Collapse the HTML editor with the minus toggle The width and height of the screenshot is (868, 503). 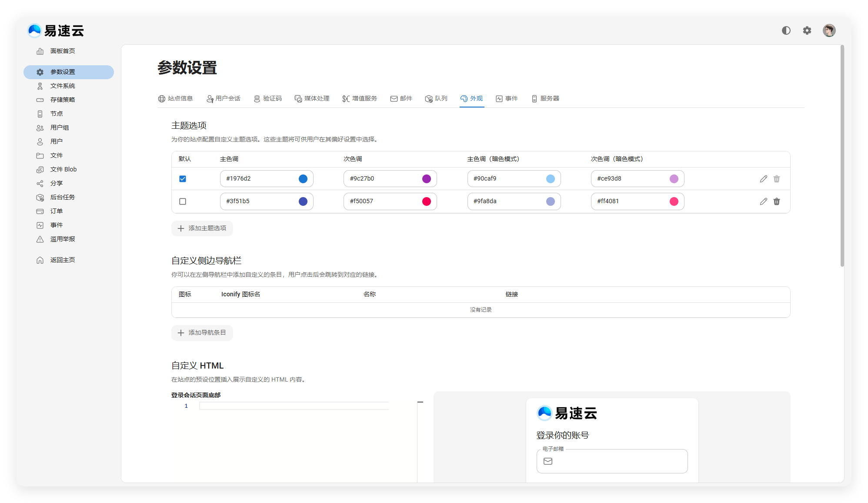click(420, 402)
